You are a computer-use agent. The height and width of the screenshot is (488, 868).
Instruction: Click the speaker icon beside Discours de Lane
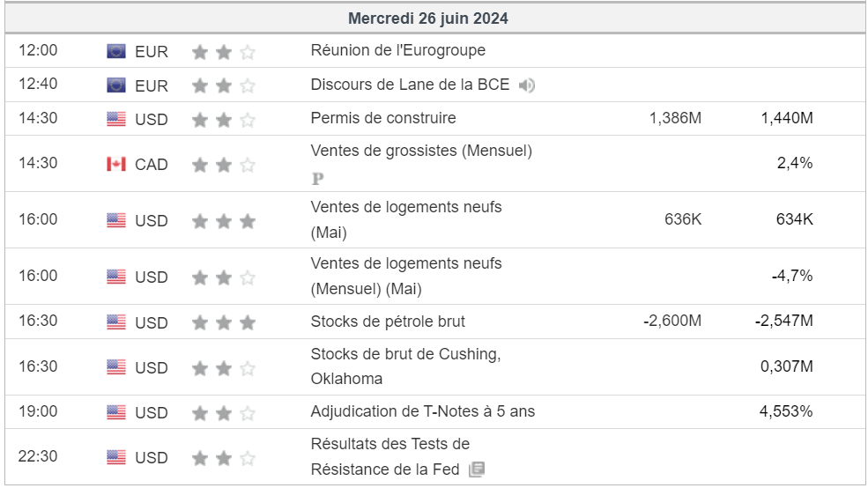pos(526,85)
